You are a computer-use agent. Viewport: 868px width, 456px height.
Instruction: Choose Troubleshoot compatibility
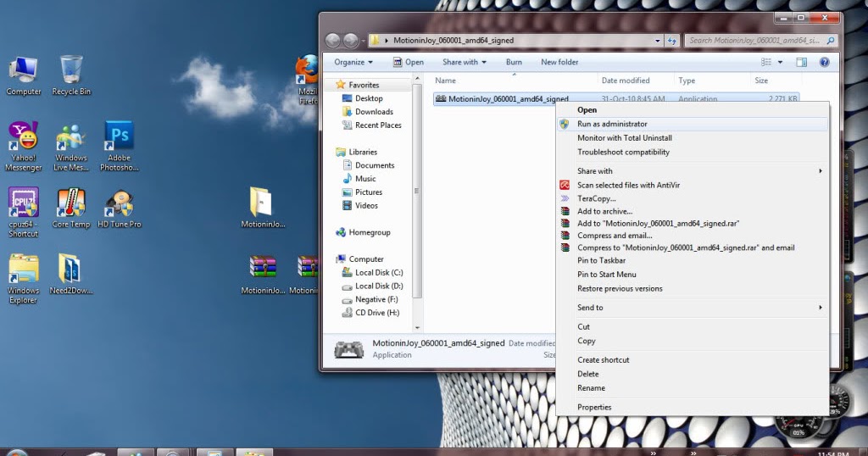tap(693, 152)
